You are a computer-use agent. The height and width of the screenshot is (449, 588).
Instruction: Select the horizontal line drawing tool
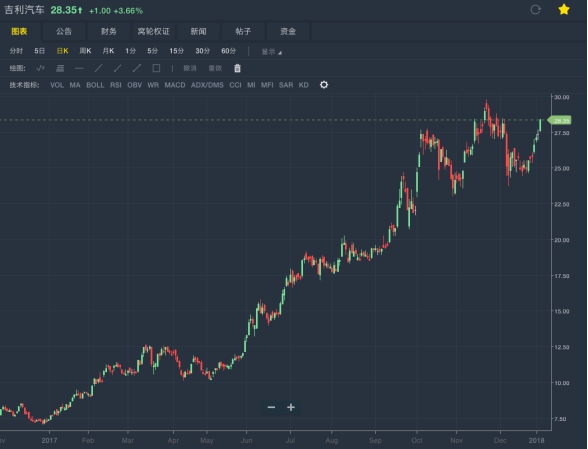pyautogui.click(x=79, y=68)
